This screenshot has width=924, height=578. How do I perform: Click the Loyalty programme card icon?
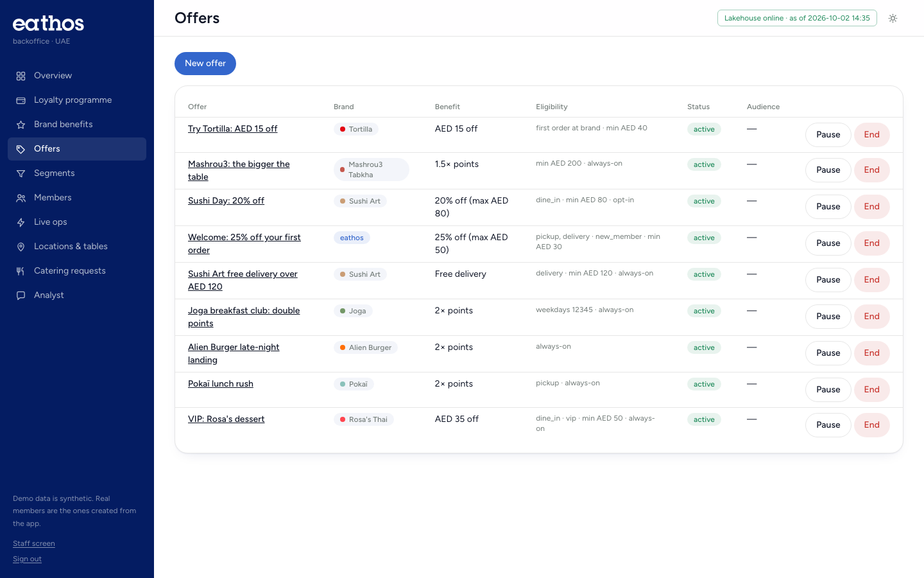click(x=21, y=100)
